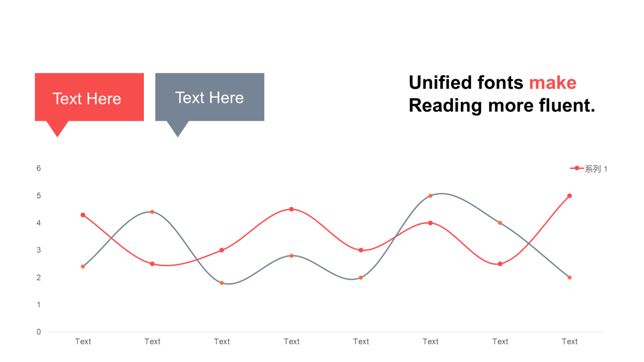Select the gray "Text Here" callout box
Viewport: 644px width, 362px height.
pyautogui.click(x=209, y=97)
